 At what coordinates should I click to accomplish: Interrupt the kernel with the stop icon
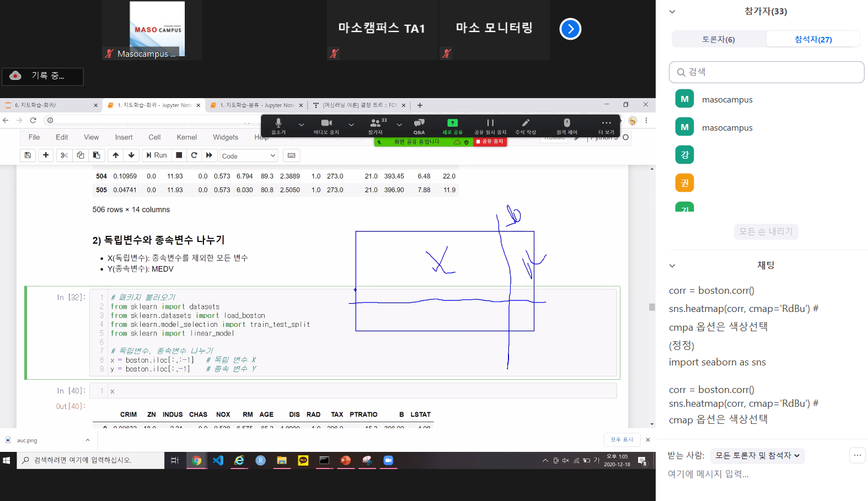179,155
